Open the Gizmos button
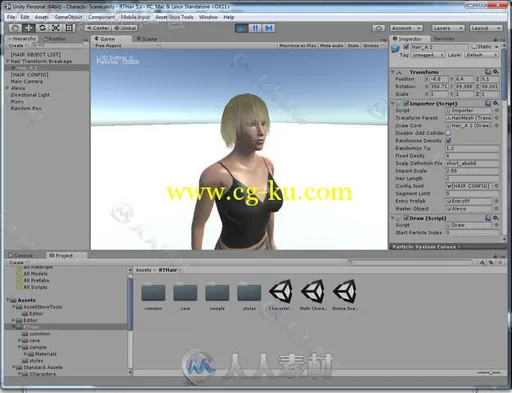 point(373,45)
